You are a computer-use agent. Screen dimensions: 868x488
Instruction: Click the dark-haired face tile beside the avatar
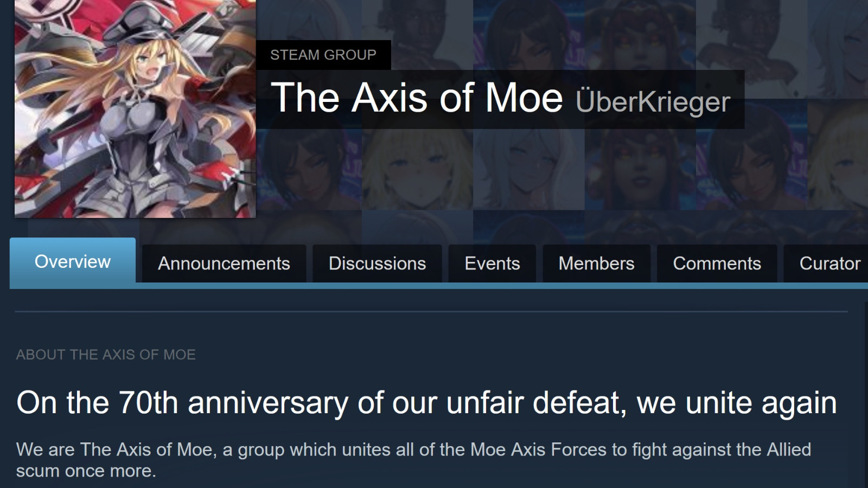click(x=309, y=169)
